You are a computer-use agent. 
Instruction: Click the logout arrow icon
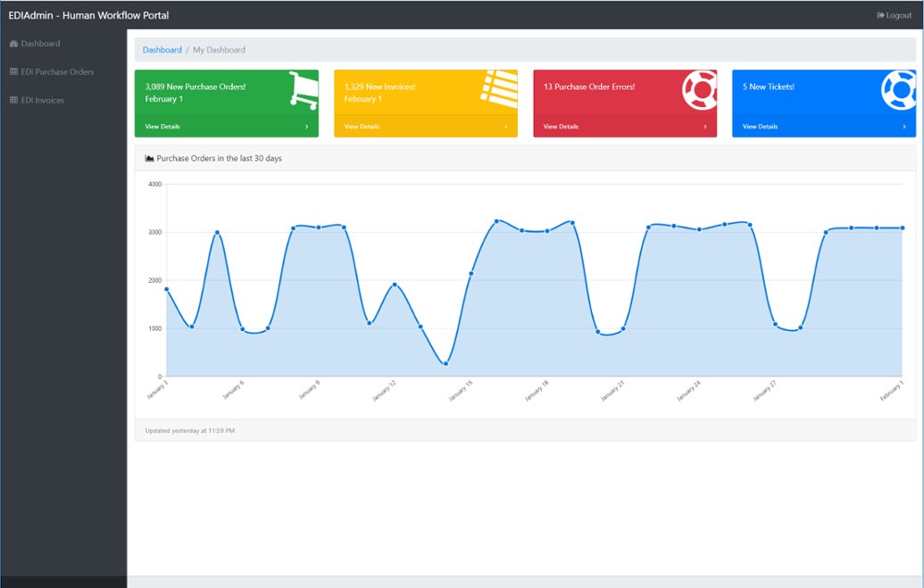880,15
